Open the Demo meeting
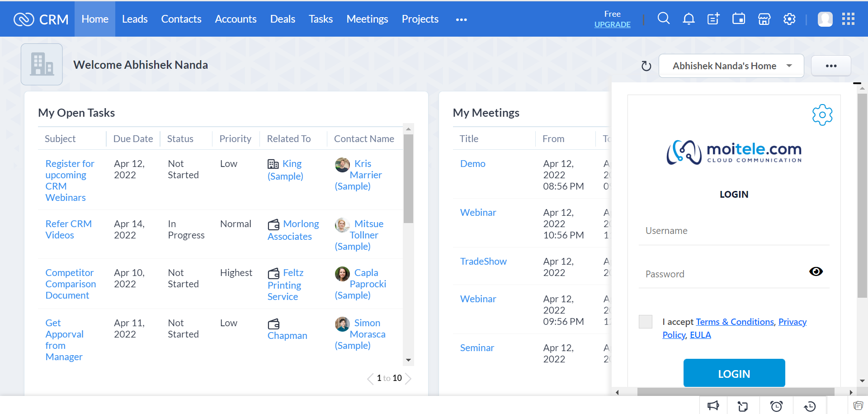 pos(473,164)
